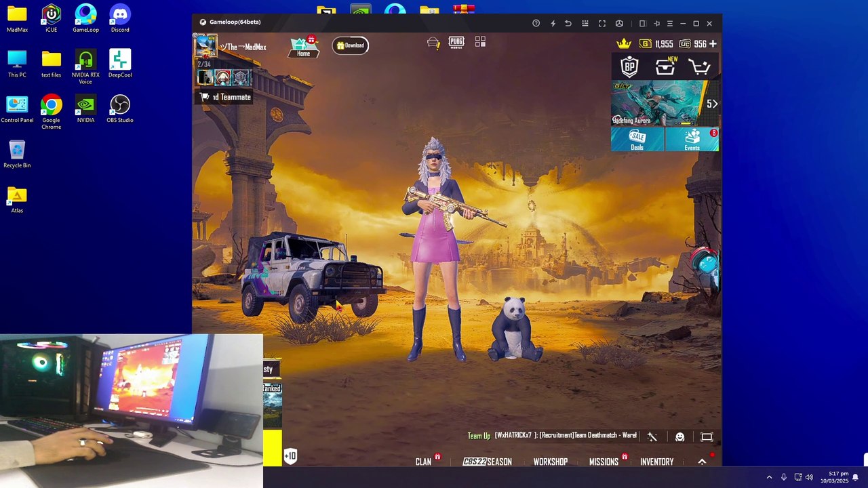Image resolution: width=868 pixels, height=488 pixels.
Task: Open the four-squares grid menu icon
Action: coord(480,42)
